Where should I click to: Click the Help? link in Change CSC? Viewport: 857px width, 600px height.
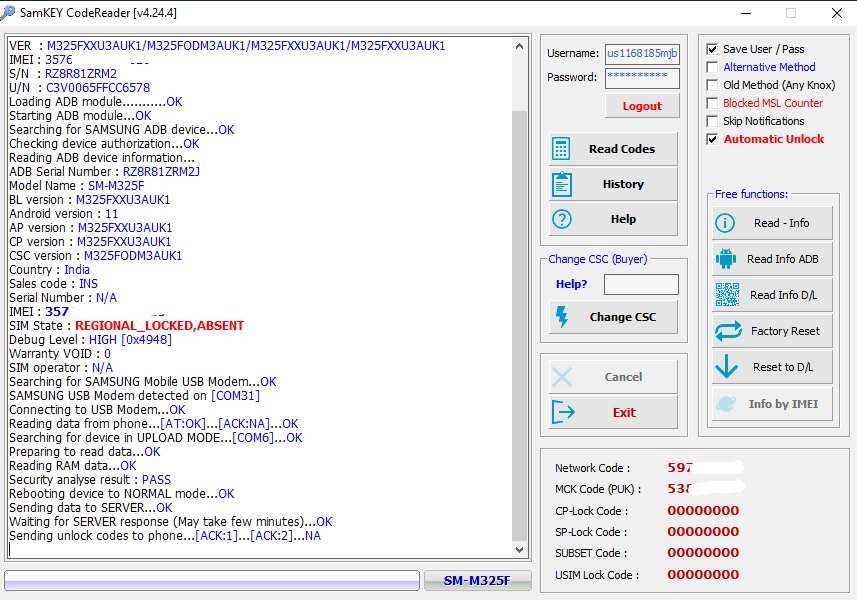click(571, 284)
